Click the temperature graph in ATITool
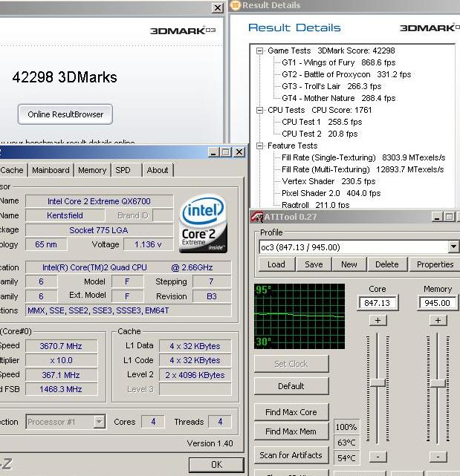 299,316
